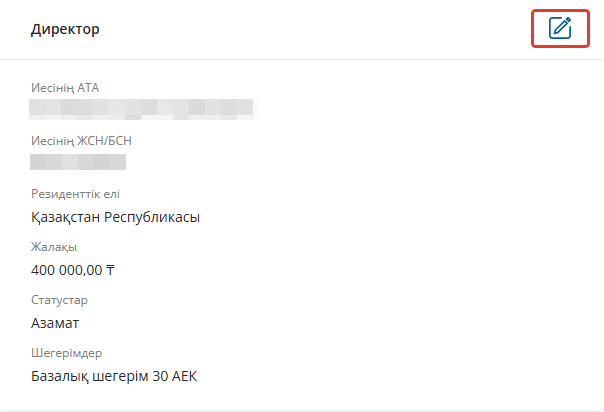Select the Қазақстан Республикасы value
Screen dimensions: 604x412
pos(116,217)
